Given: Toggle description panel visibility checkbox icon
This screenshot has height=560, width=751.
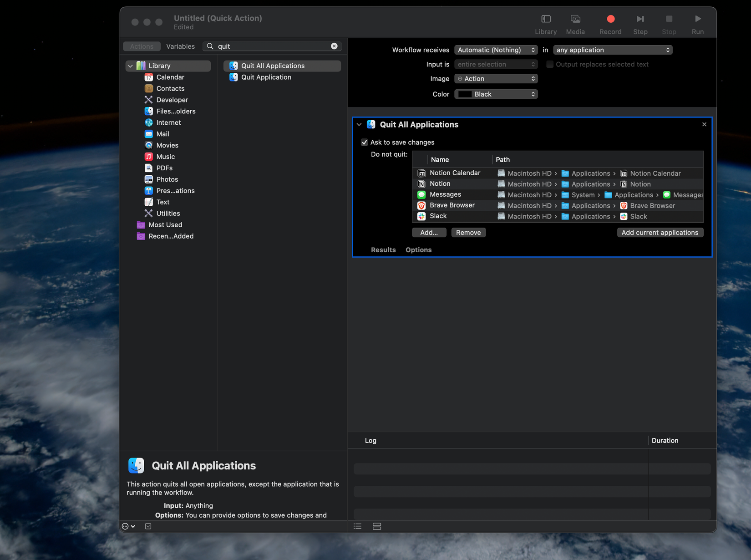Looking at the screenshot, I should (148, 526).
